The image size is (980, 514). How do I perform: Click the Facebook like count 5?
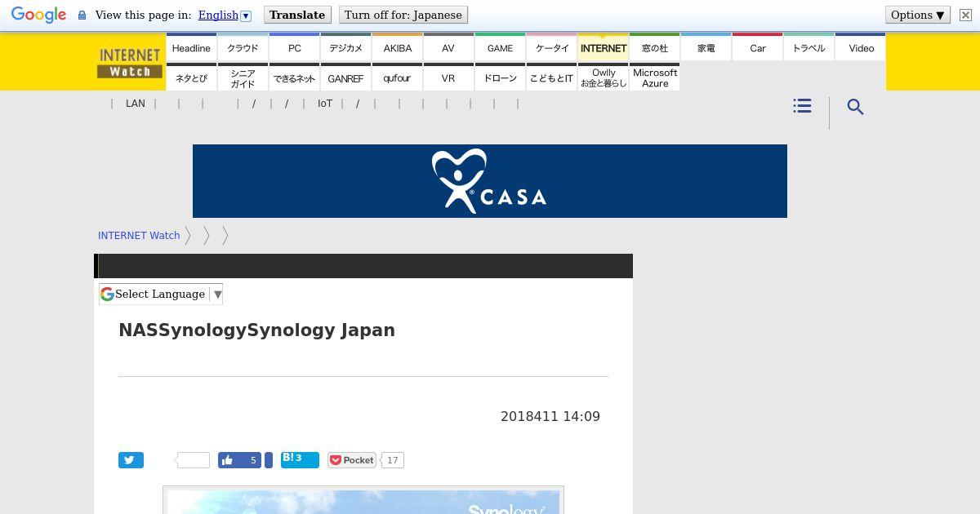pyautogui.click(x=253, y=460)
